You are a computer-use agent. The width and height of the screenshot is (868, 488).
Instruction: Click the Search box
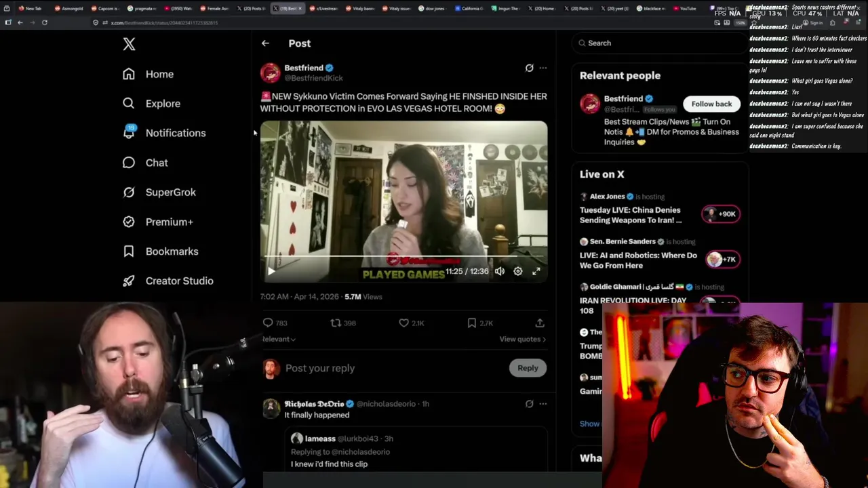pos(658,43)
